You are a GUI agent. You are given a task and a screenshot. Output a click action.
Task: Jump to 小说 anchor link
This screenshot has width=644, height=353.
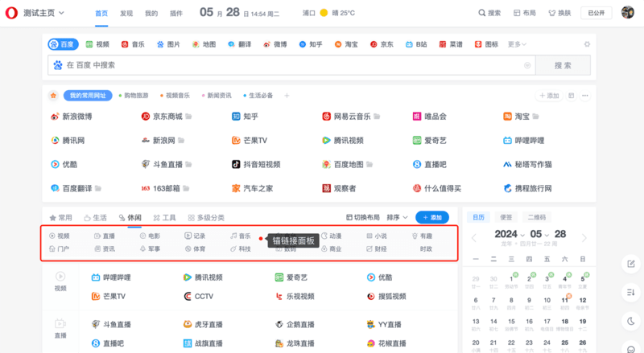point(377,236)
